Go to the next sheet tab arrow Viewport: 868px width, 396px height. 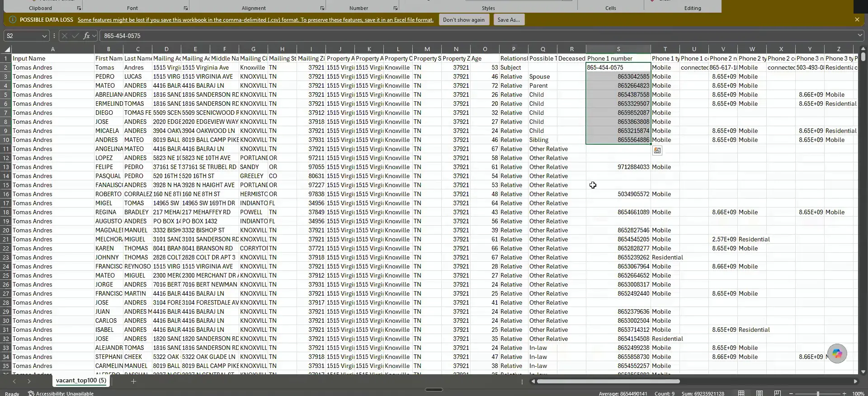point(29,381)
